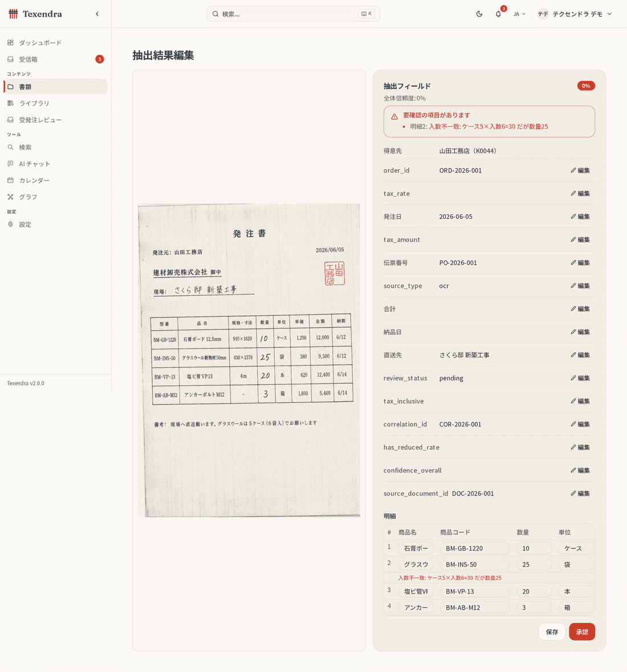Click the 保存 button

coord(552,632)
